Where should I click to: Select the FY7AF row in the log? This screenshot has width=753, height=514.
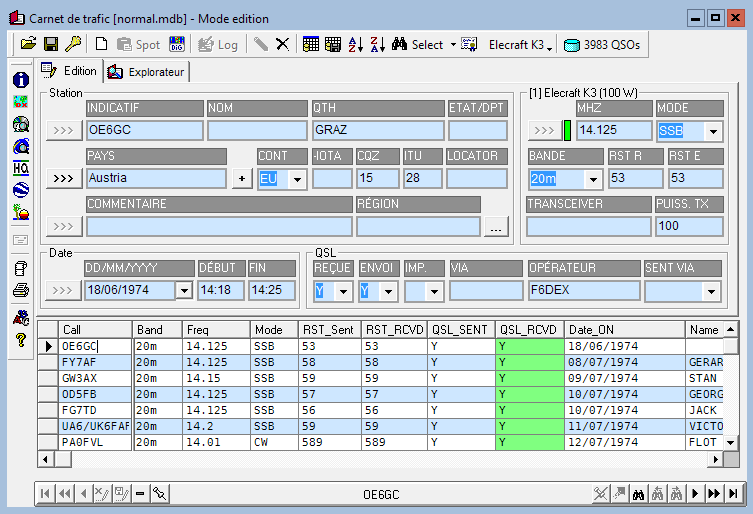(380, 362)
